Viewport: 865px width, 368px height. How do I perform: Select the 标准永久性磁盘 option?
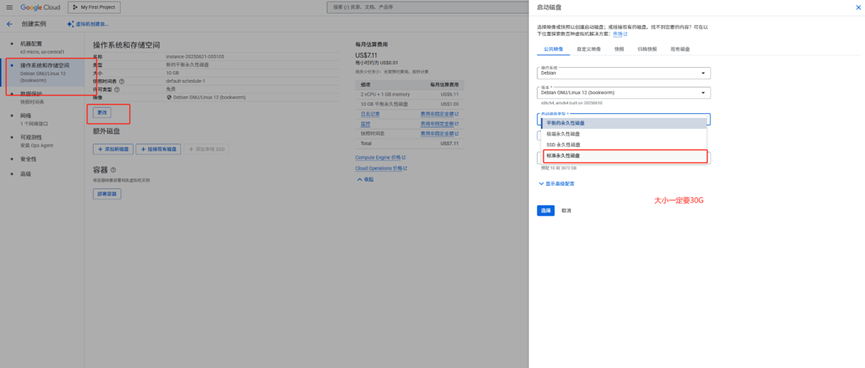click(624, 156)
